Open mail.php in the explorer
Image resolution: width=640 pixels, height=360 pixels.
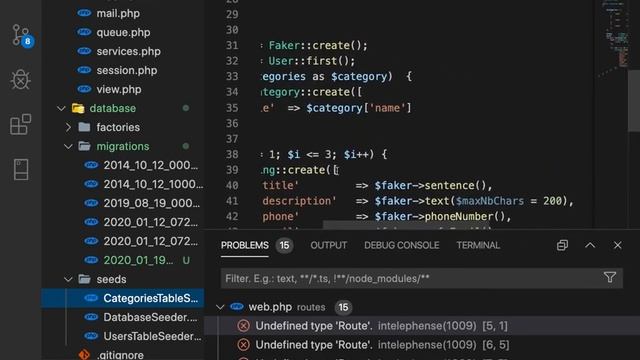tap(118, 13)
